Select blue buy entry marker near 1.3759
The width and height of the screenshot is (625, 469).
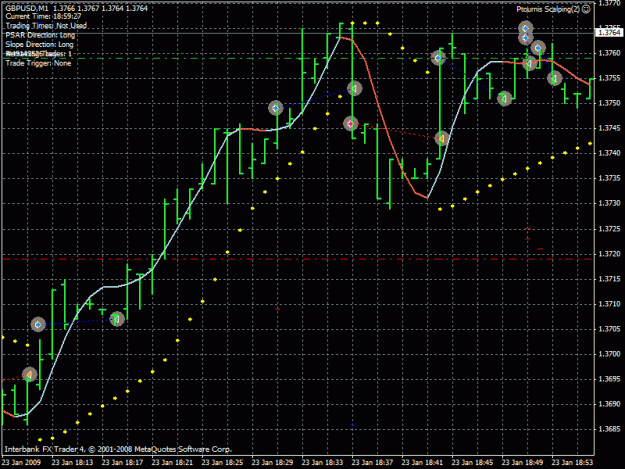[438, 58]
